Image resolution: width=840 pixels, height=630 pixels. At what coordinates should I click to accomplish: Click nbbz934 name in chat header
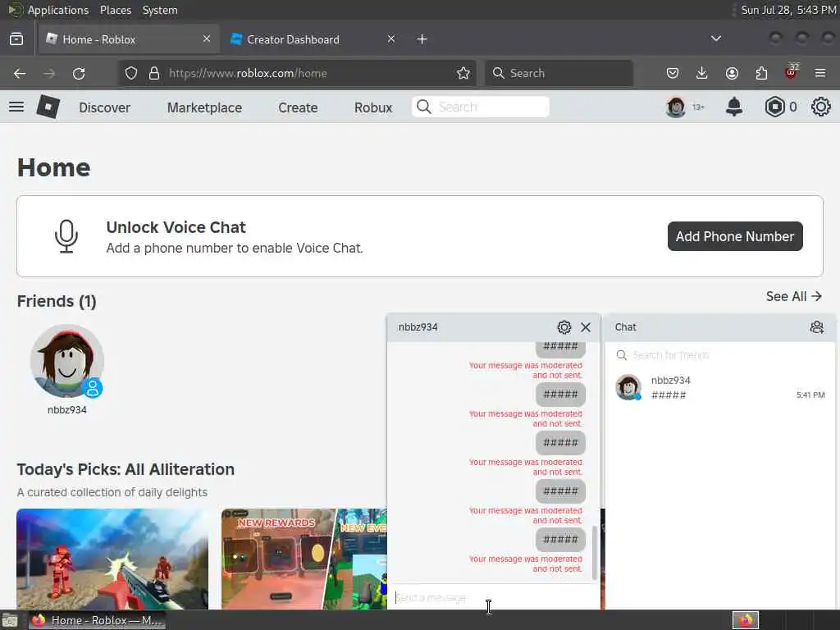[418, 327]
